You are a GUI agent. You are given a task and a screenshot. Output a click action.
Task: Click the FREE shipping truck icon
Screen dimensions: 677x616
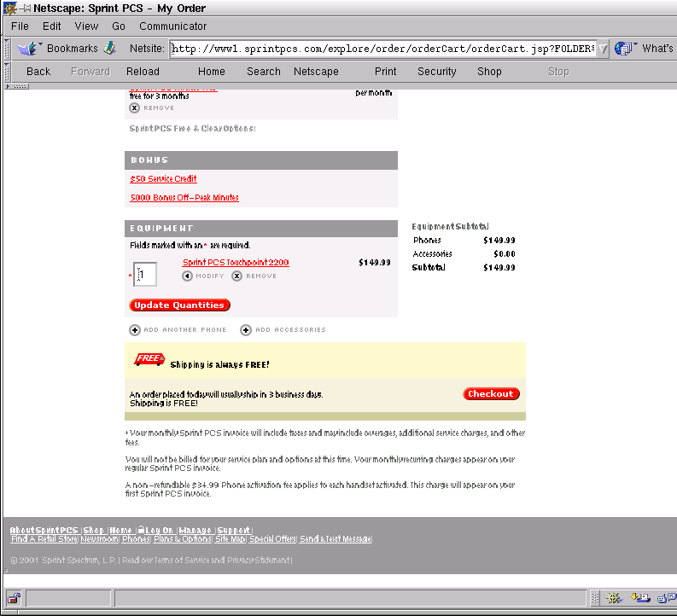(x=149, y=359)
